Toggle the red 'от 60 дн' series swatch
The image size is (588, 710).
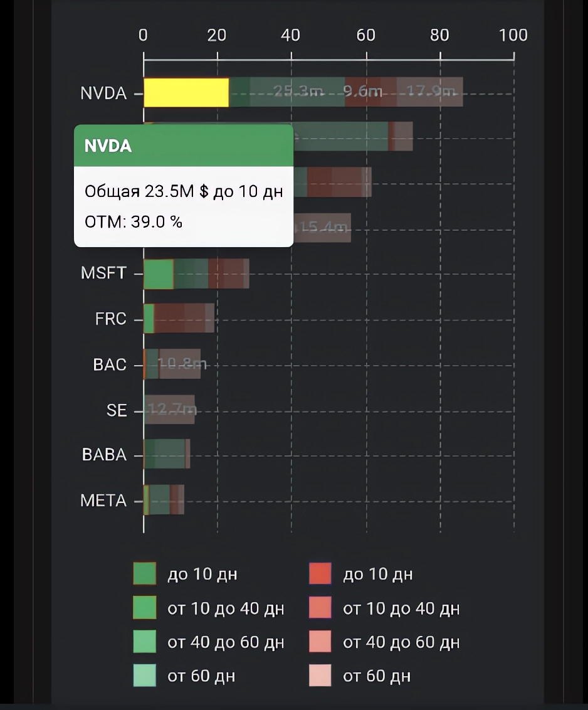pos(320,676)
